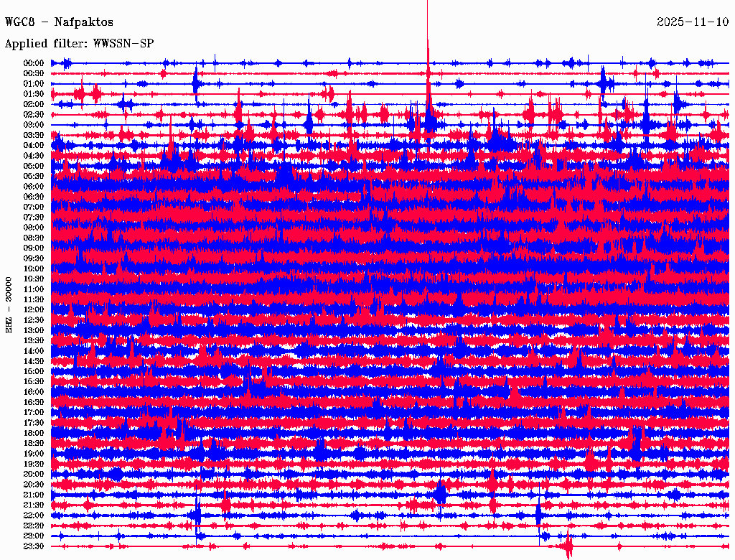735x560 pixels.
Task: Click the 07:30 time label
Action: click(x=34, y=217)
